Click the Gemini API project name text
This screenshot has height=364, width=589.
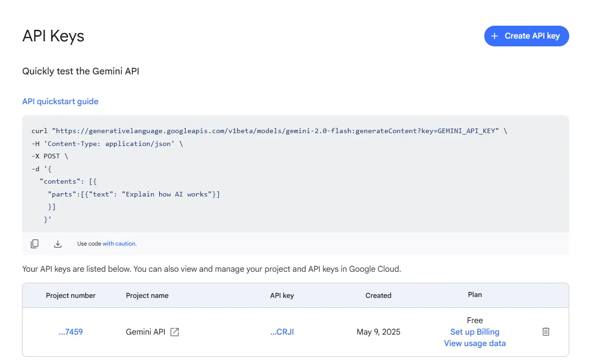click(x=146, y=332)
